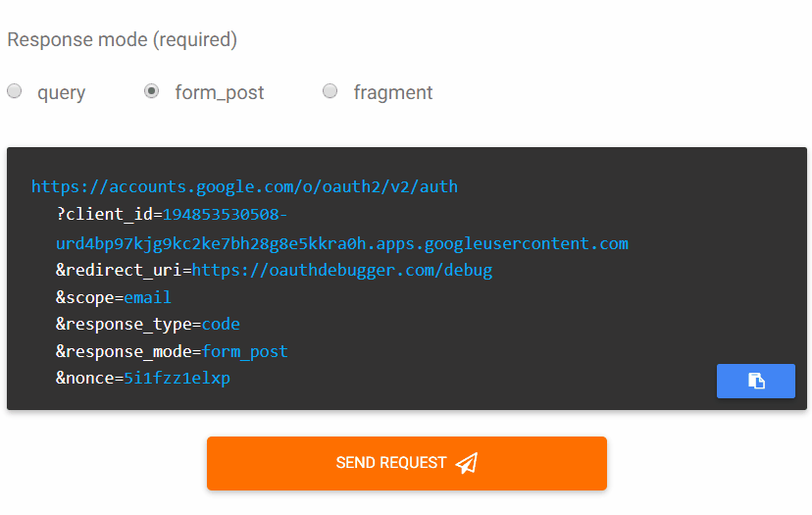Click the "&redirect_uri=" parameter name
This screenshot has height=515, width=812.
124,270
